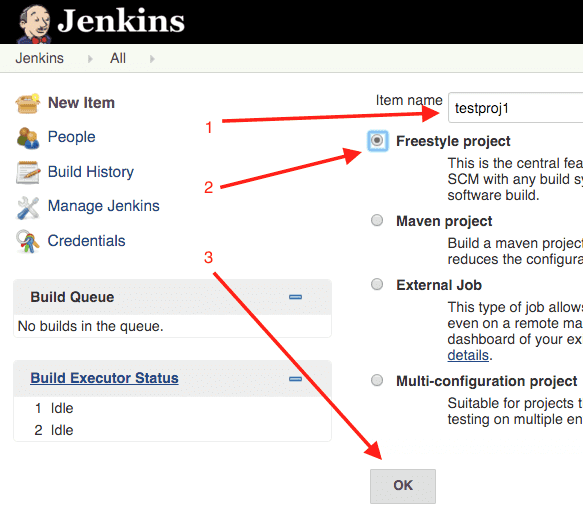Click the New Item box icon
The image size is (583, 510).
28,103
